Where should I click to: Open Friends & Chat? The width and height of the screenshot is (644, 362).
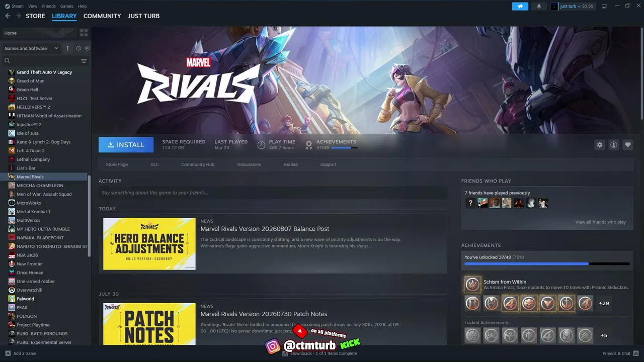[621, 353]
